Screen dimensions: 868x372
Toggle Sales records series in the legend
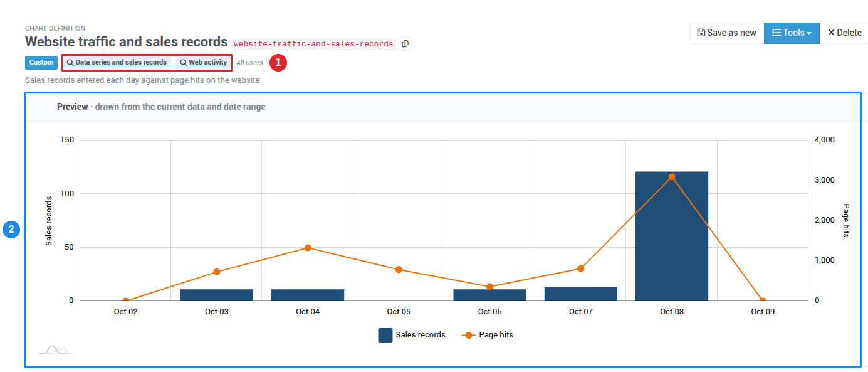pyautogui.click(x=412, y=335)
